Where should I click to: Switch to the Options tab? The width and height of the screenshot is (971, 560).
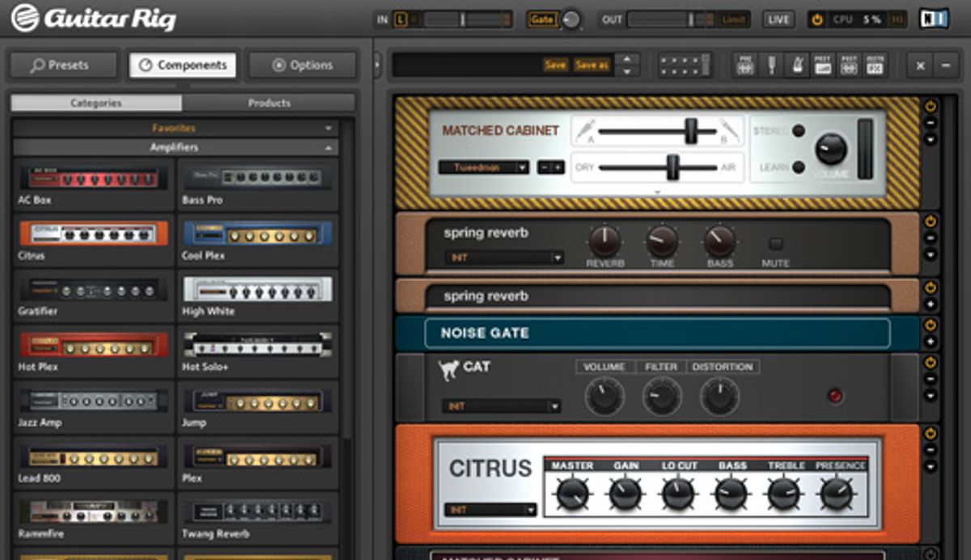coord(302,66)
